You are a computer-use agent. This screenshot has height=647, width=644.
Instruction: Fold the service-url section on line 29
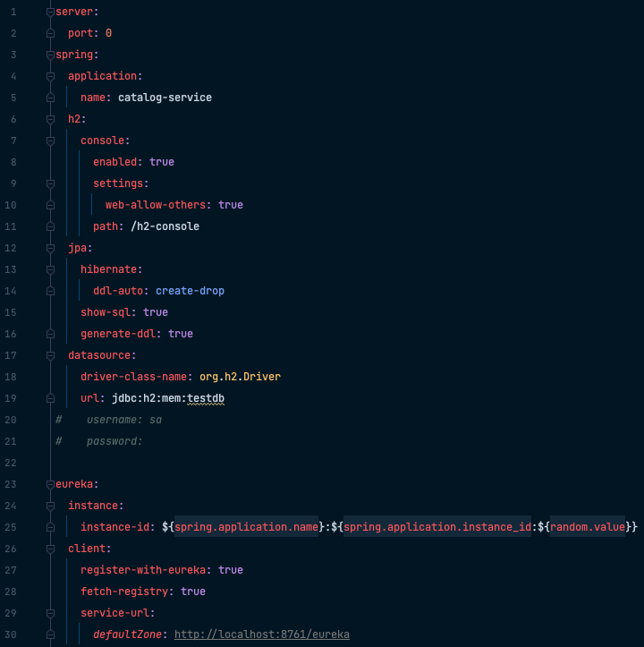click(50, 613)
